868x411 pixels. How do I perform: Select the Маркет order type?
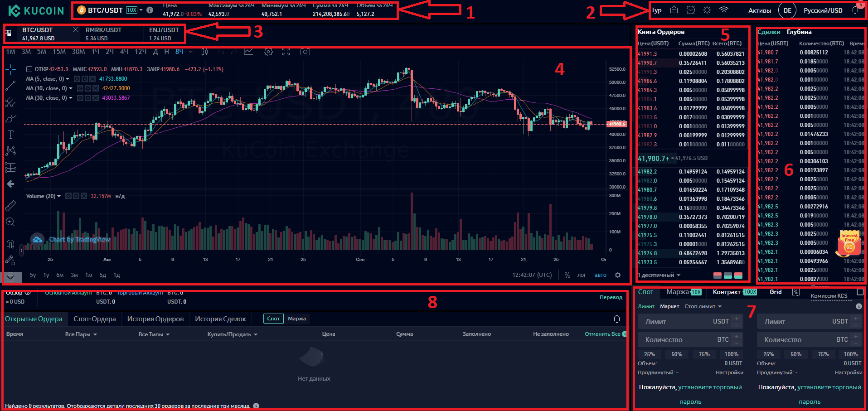(x=669, y=306)
